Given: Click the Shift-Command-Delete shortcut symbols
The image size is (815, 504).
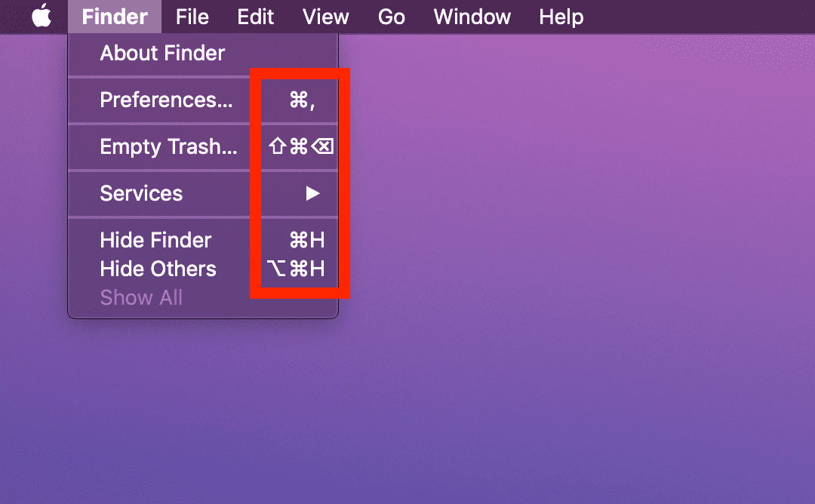Looking at the screenshot, I should [300, 146].
